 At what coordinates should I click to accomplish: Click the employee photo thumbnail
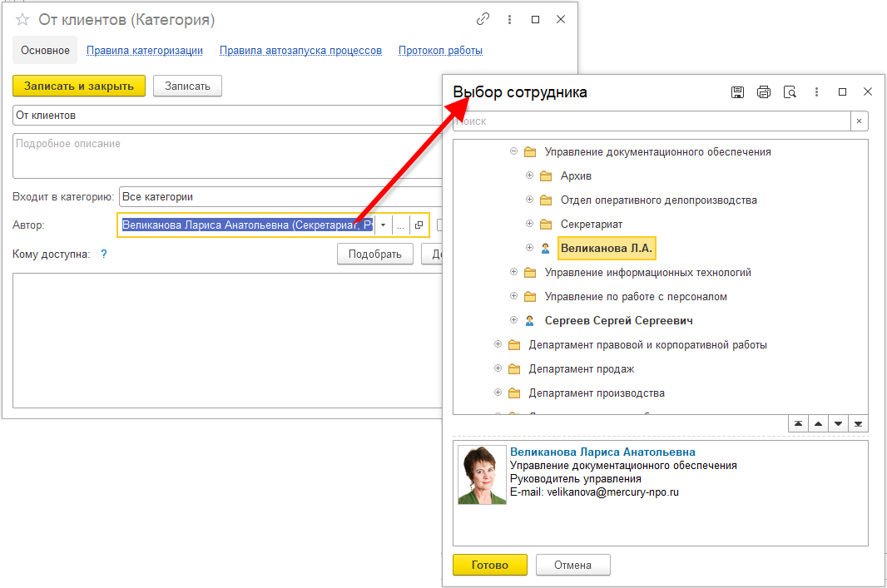(482, 474)
